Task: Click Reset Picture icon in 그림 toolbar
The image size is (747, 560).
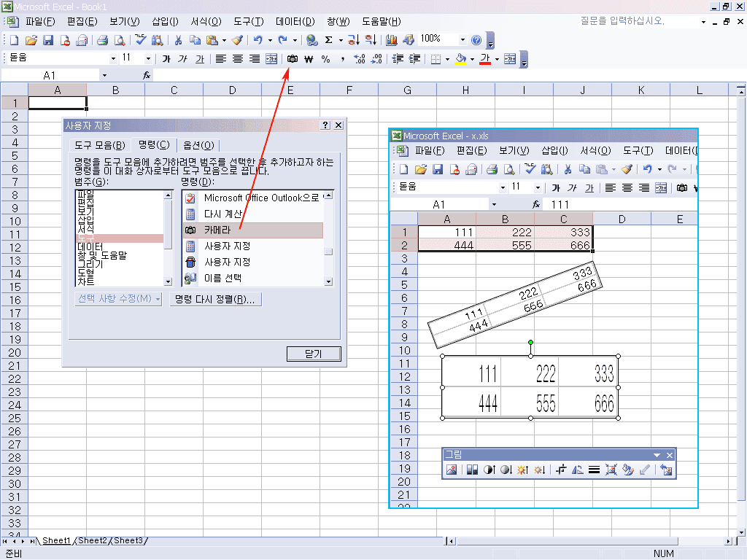Action: [667, 470]
